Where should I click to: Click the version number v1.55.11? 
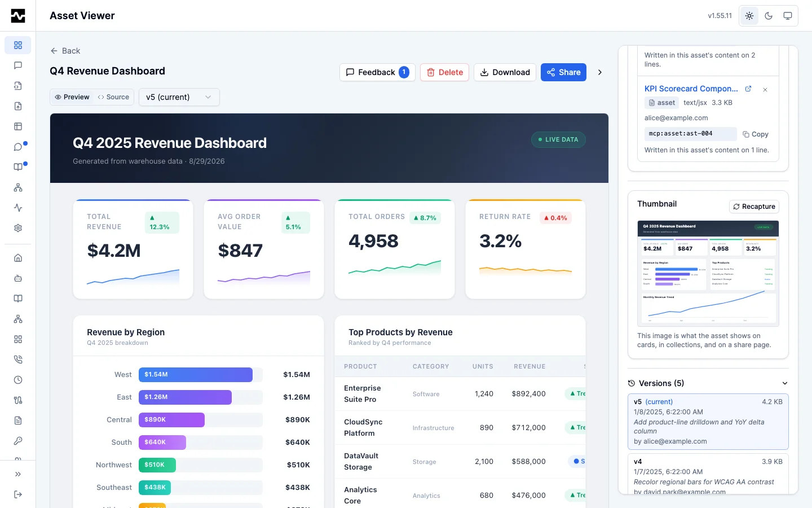720,16
